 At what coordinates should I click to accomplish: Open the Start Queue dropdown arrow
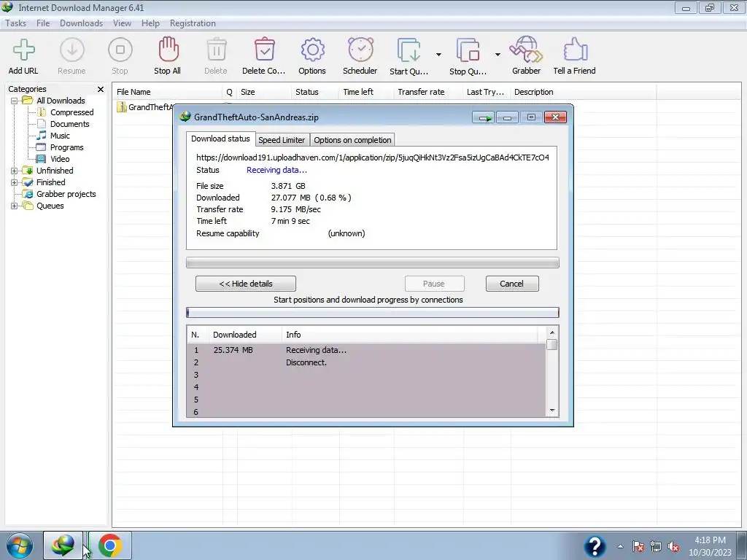pos(438,55)
